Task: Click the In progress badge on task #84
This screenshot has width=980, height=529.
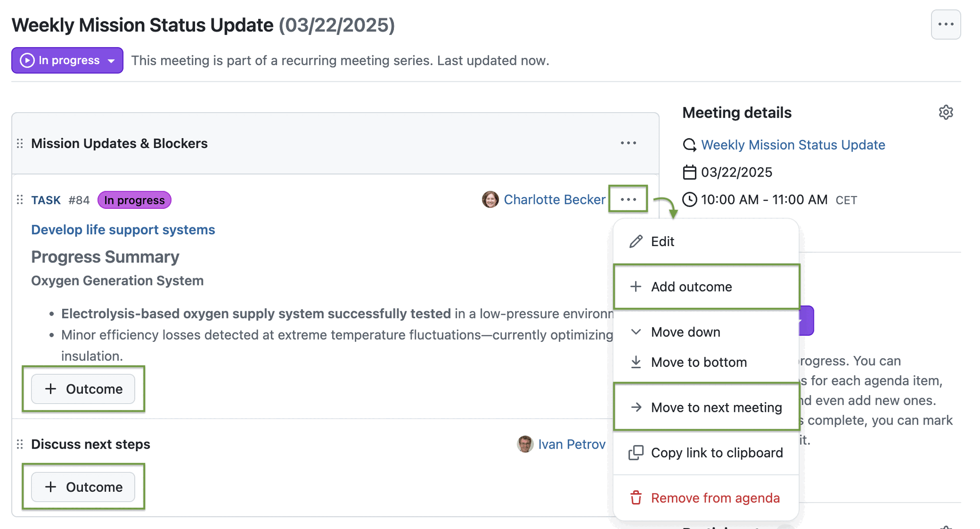Action: pos(134,200)
